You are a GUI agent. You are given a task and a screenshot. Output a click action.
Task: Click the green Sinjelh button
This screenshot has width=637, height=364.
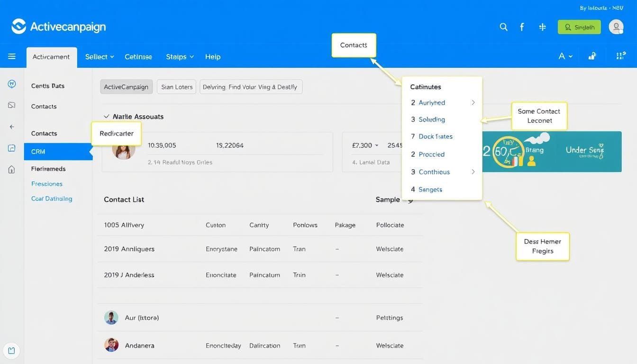click(579, 27)
